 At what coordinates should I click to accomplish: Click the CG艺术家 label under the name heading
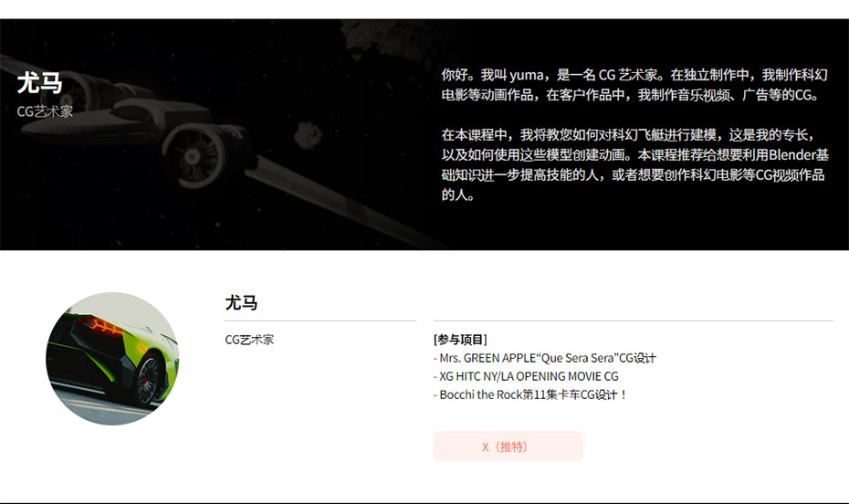(249, 340)
